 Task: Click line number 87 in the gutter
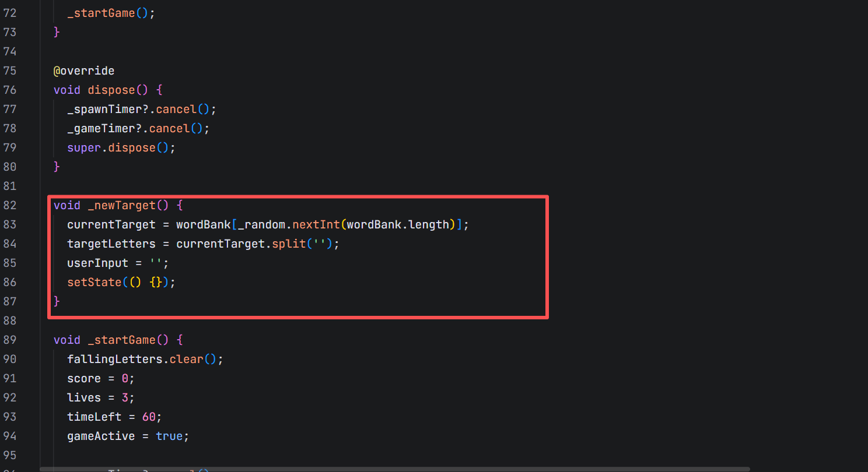(x=10, y=301)
